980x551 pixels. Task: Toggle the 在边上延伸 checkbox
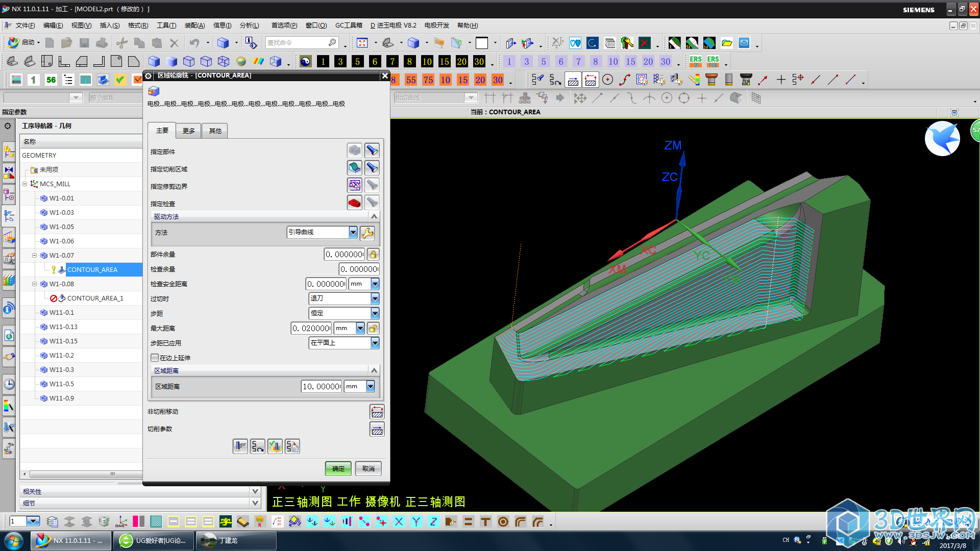tap(154, 358)
